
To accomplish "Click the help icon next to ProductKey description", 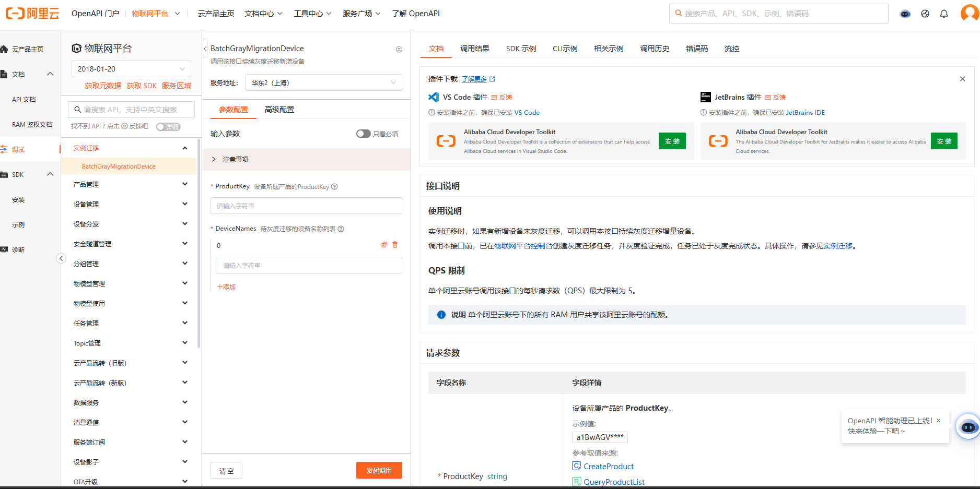I will [334, 187].
